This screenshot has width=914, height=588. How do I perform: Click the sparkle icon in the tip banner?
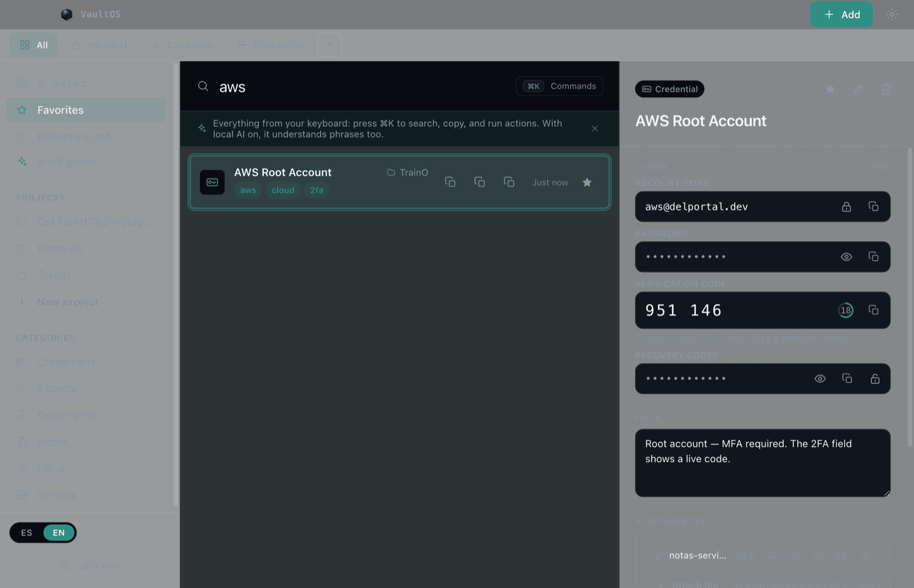pos(202,128)
